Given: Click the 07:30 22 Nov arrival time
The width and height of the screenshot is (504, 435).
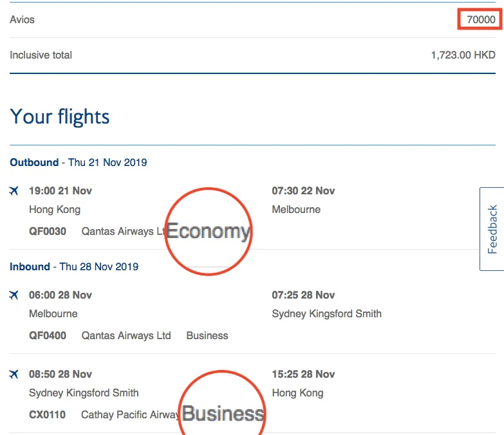Looking at the screenshot, I should click(x=303, y=191).
